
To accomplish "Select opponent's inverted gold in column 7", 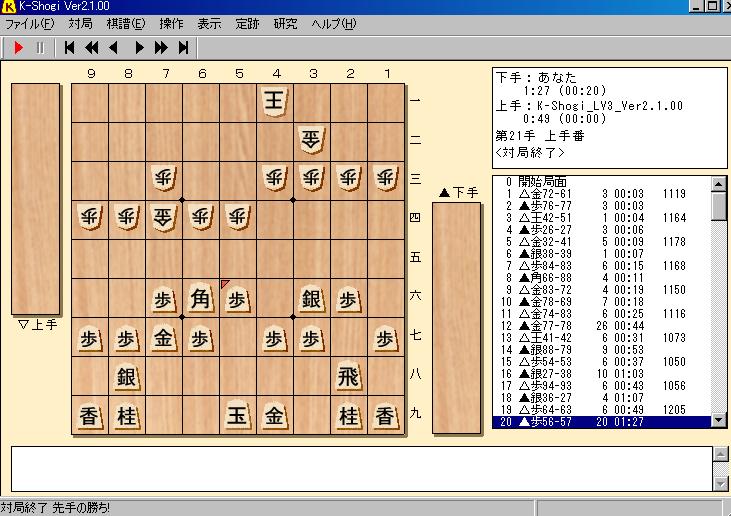I will [x=163, y=218].
